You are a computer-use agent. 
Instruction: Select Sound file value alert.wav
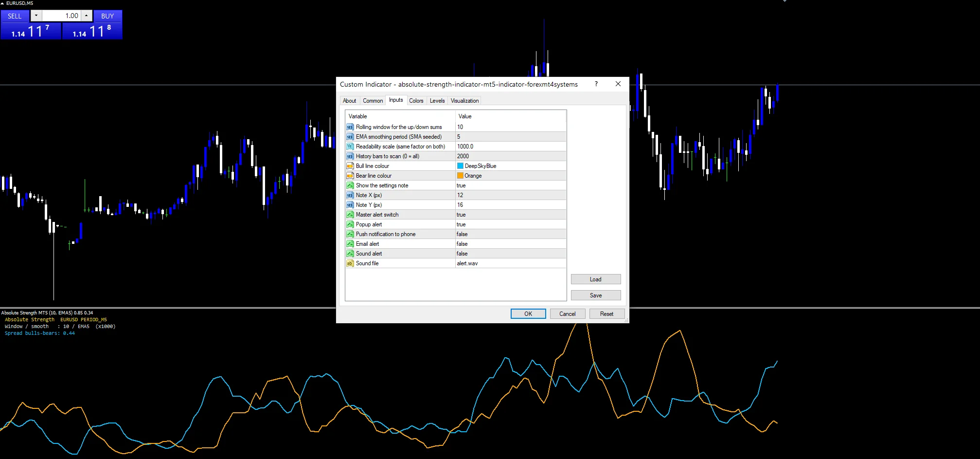(511, 263)
